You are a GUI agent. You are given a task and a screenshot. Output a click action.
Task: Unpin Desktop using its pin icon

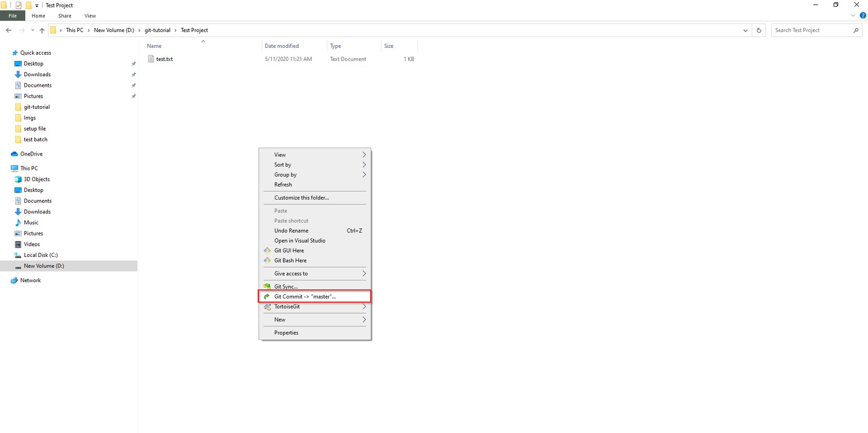tap(134, 64)
